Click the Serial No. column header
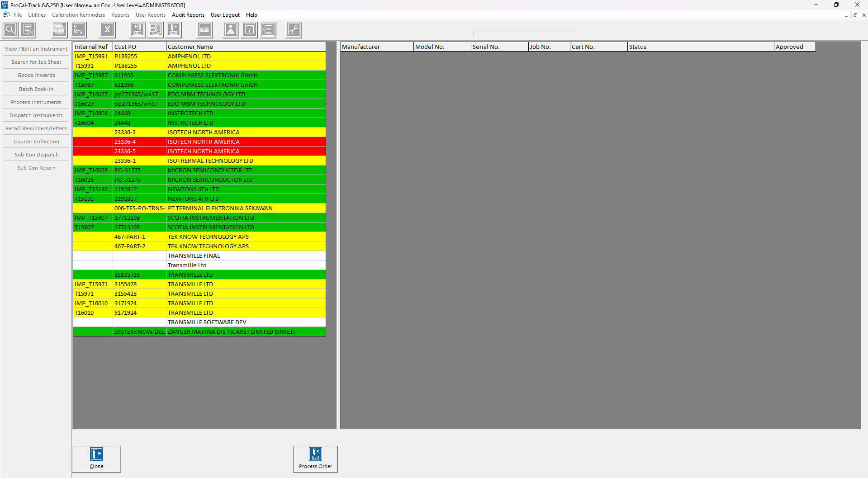Viewport: 868px width, 478px height. (x=500, y=47)
